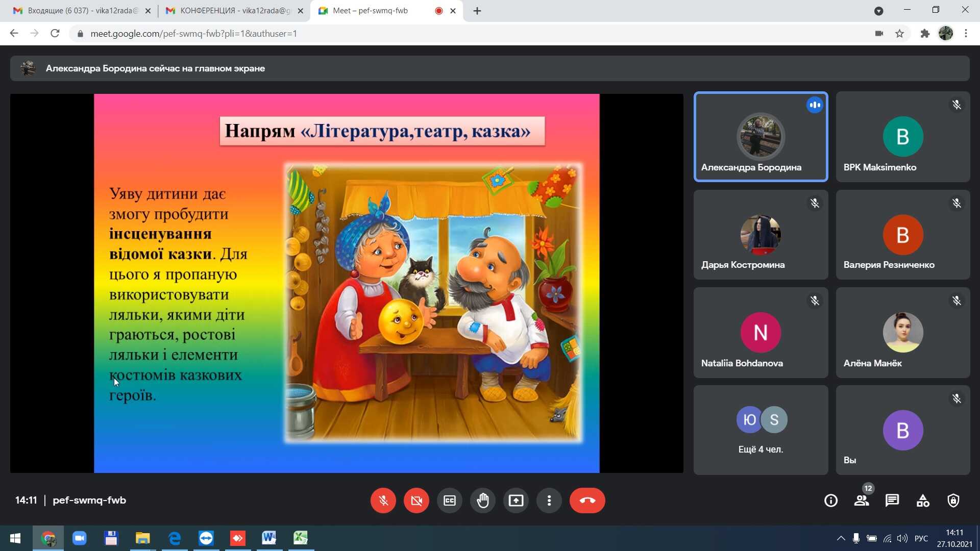The width and height of the screenshot is (980, 551).
Task: Open Zoom from the taskbar
Action: pyautogui.click(x=80, y=538)
